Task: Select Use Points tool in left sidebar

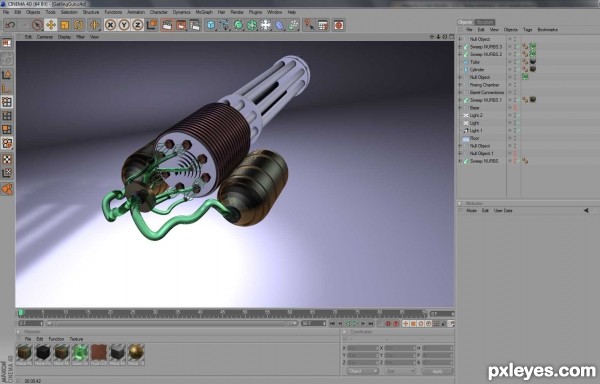Action: (x=7, y=102)
